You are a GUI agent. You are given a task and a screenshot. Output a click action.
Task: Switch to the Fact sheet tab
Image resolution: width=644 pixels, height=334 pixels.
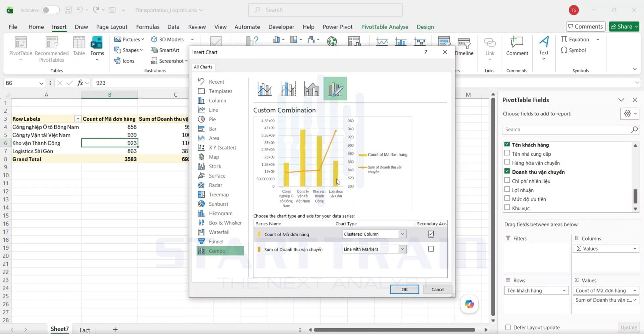[x=85, y=330]
